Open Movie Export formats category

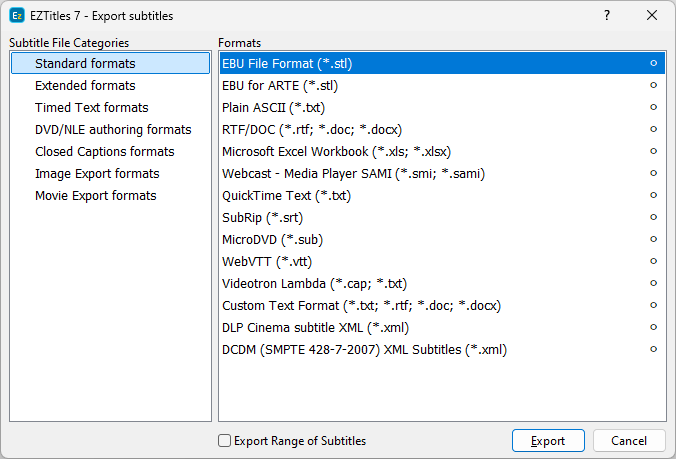pos(95,196)
